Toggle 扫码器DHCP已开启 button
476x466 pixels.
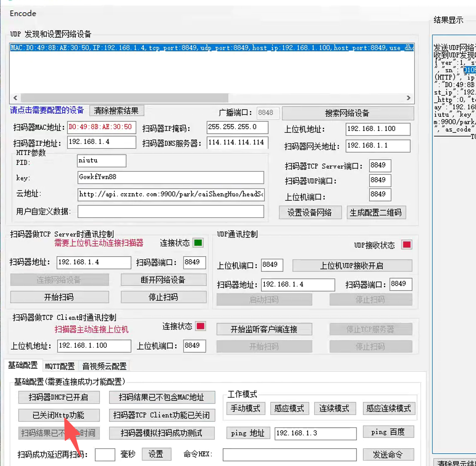[x=59, y=397]
